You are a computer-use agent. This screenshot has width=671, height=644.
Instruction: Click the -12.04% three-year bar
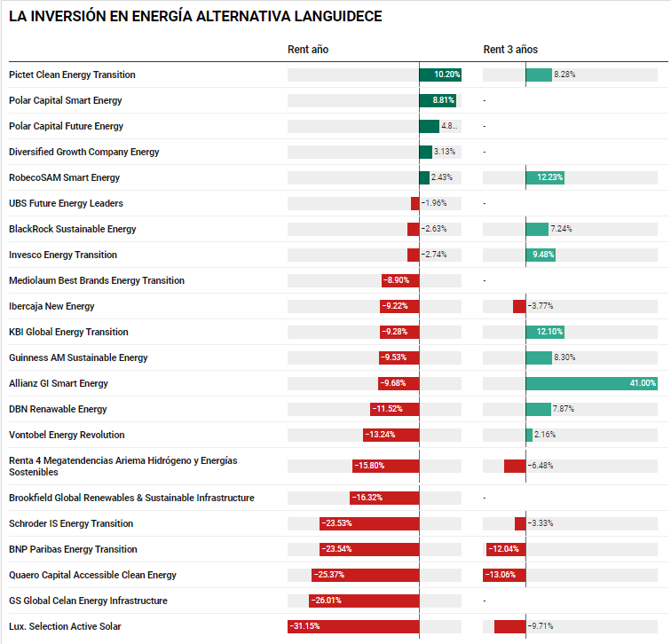[506, 549]
